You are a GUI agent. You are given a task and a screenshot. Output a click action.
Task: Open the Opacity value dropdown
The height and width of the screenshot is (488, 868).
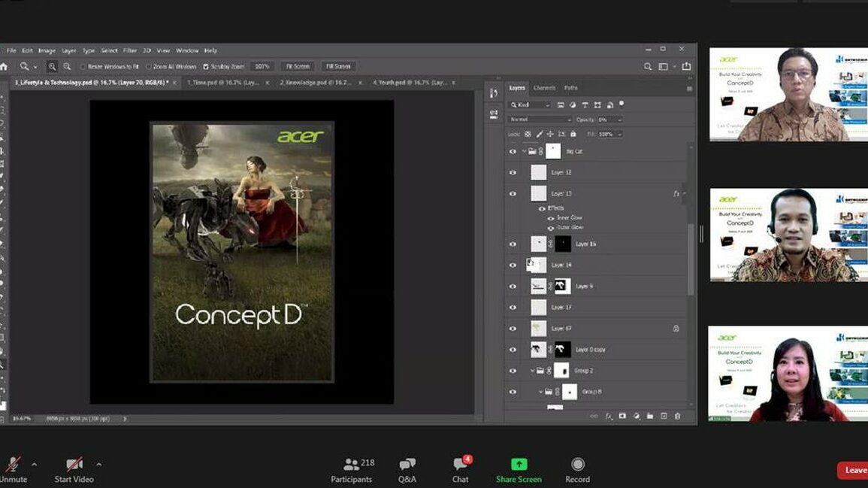(x=619, y=120)
